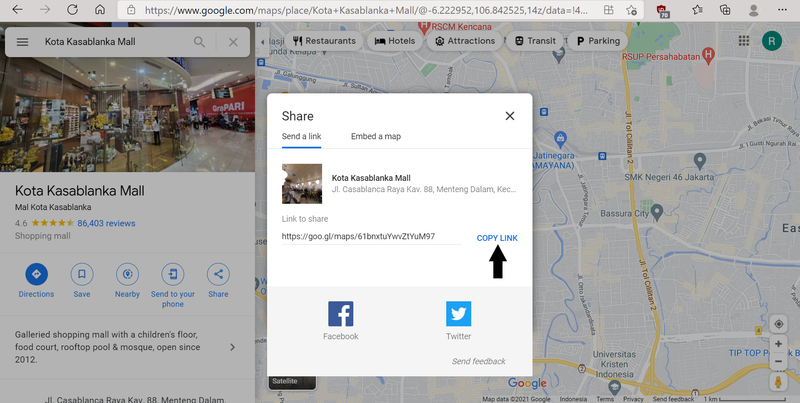Switch to Embed a map tab

(376, 136)
